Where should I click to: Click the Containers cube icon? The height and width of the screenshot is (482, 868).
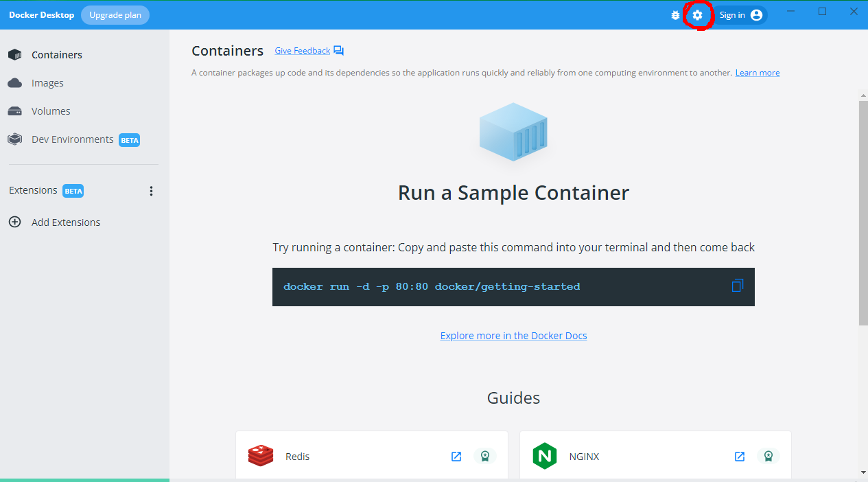pos(14,55)
